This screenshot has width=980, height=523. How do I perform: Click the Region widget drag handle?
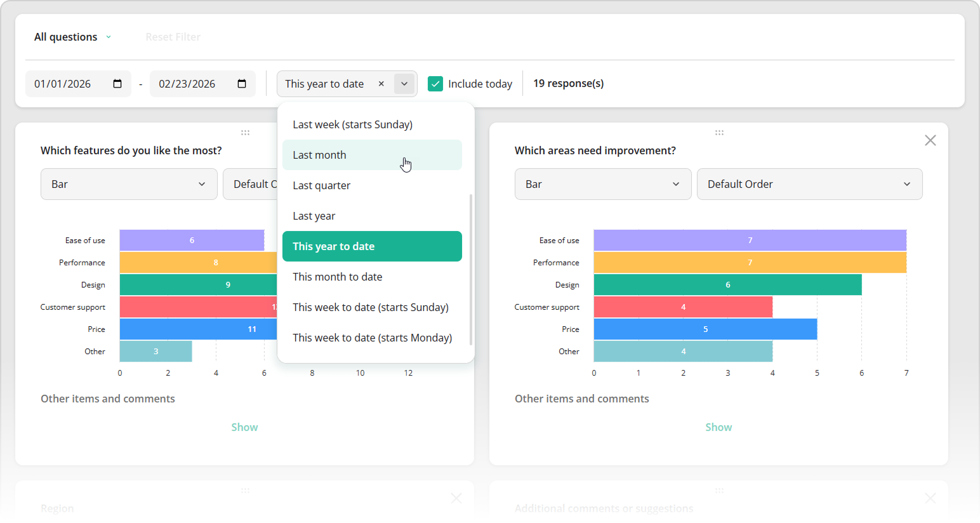coord(245,490)
